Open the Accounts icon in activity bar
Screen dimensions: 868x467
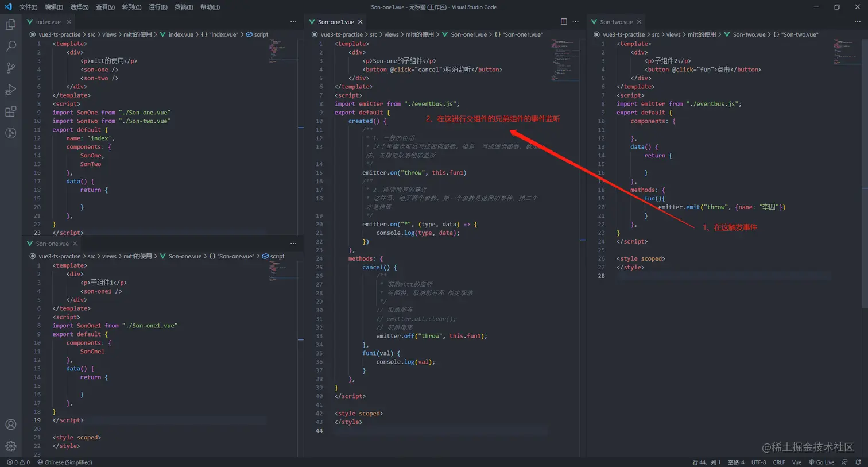[10, 424]
